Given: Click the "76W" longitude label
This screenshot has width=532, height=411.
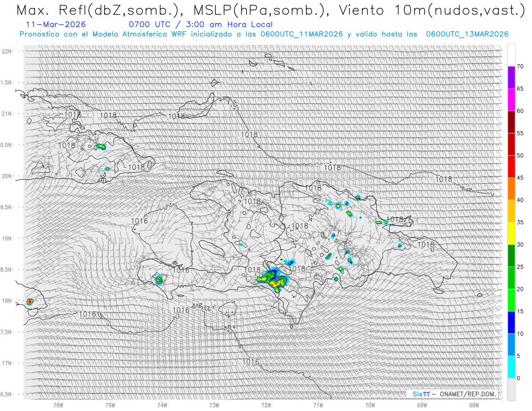Looking at the screenshot, I should click(x=58, y=405).
